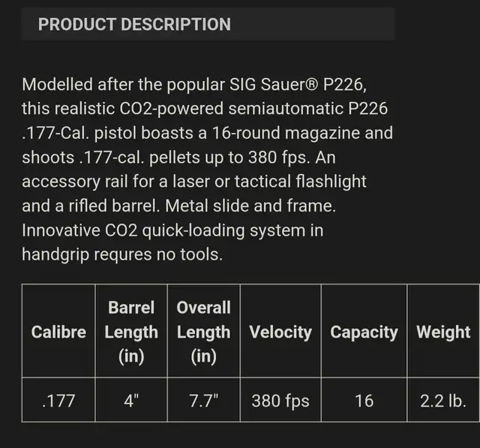Viewport: 480px width, 448px height.
Task: Select the Overall Length (in) header cell
Action: [203, 331]
